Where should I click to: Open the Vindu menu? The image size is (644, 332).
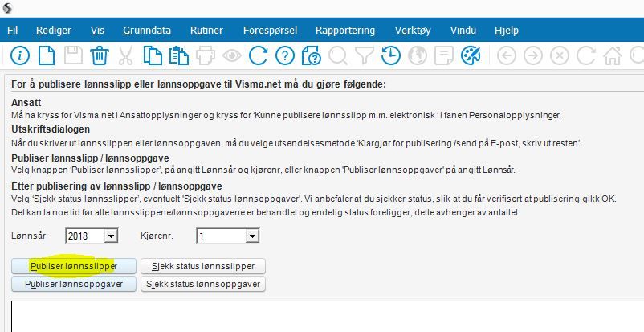point(463,31)
